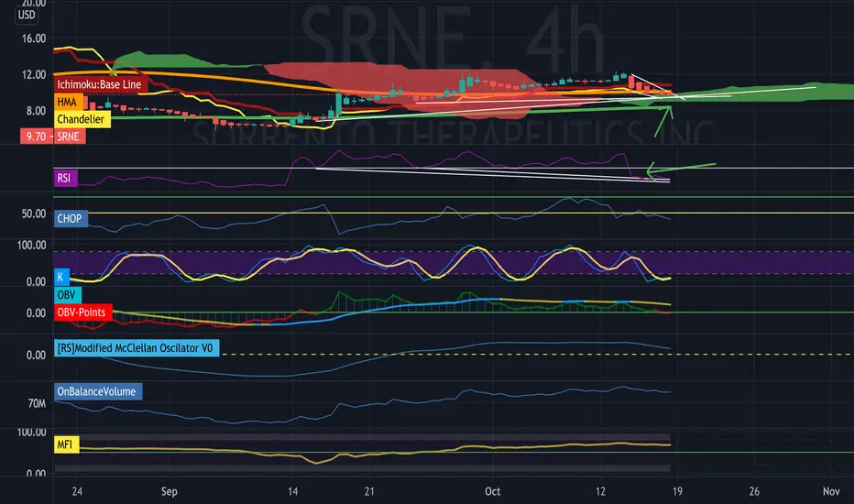Click the 8.00 price axis value
854x504 pixels.
(x=36, y=111)
